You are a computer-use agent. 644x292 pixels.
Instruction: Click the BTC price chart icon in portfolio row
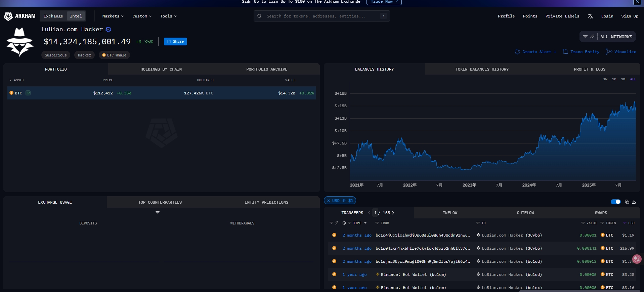[x=28, y=93]
